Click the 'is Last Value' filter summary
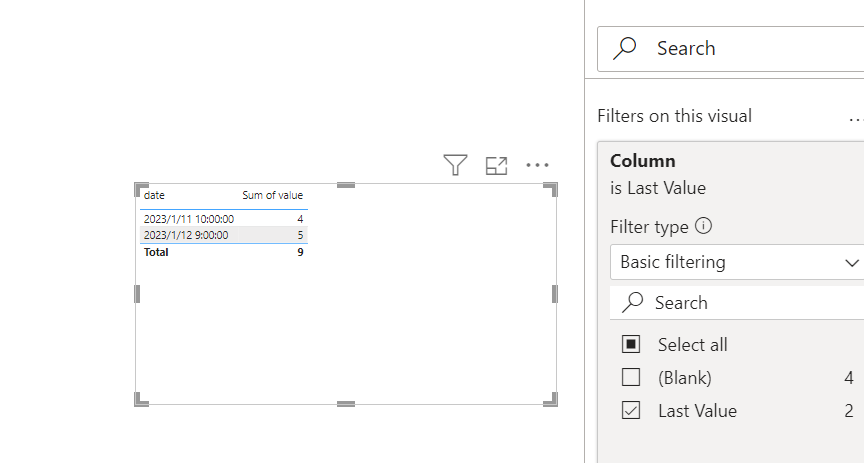This screenshot has height=463, width=864. pyautogui.click(x=658, y=188)
